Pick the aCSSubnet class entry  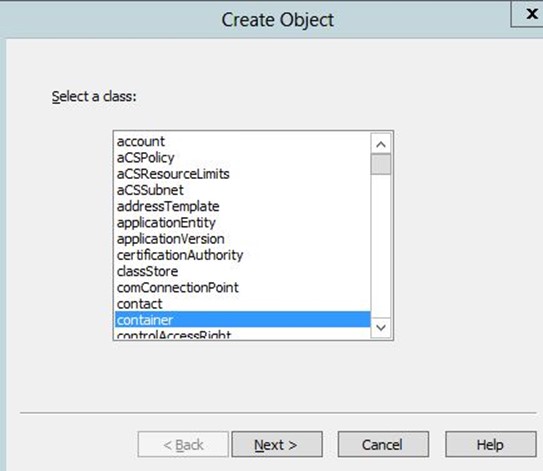click(242, 190)
